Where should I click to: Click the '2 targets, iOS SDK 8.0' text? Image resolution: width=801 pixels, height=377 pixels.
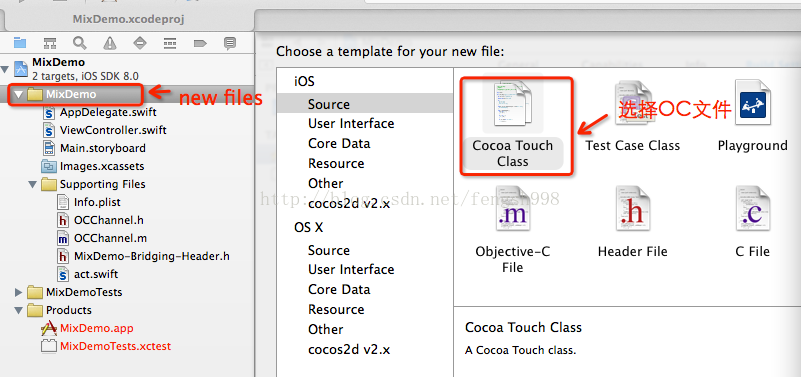click(x=85, y=76)
